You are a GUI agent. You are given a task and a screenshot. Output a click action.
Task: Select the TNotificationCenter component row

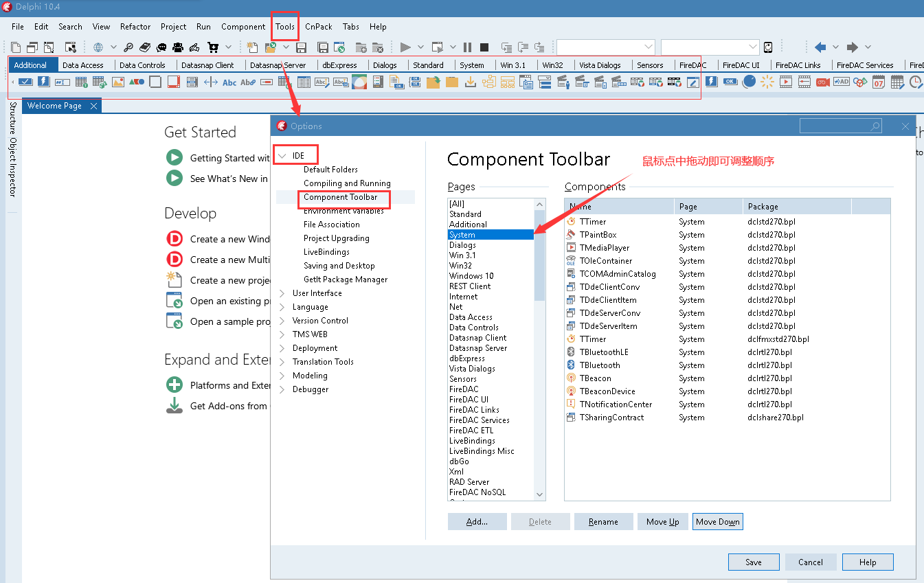coord(727,404)
